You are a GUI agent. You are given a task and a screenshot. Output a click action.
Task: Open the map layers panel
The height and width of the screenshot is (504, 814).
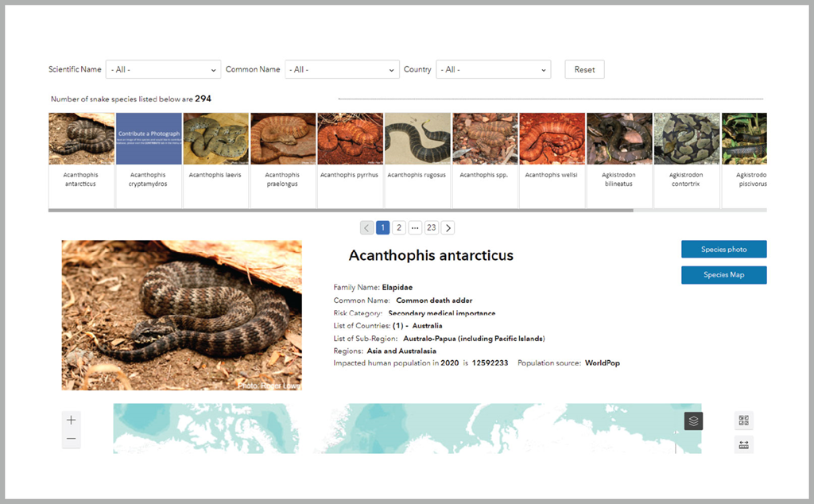click(693, 421)
